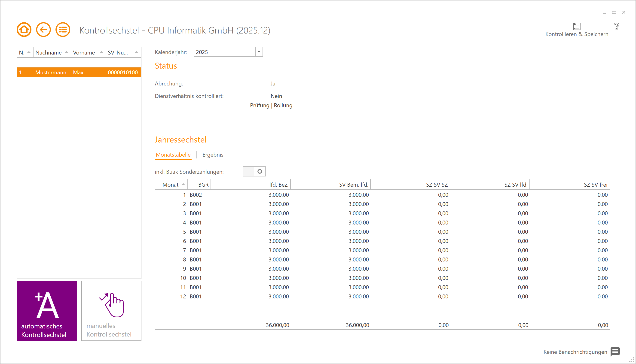Switch to the Ergebnis tab
Image resolution: width=636 pixels, height=364 pixels.
tap(213, 155)
